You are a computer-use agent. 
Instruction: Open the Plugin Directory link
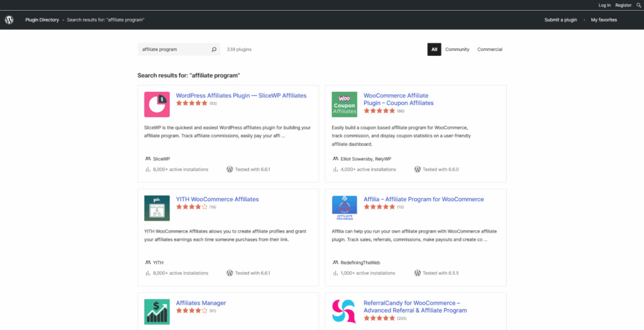42,19
